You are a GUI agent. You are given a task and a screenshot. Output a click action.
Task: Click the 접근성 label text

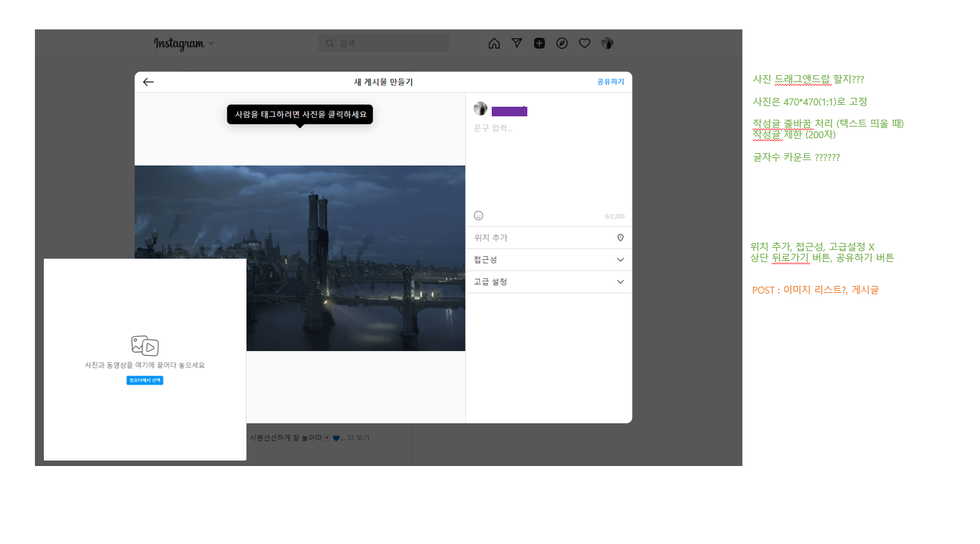click(486, 260)
